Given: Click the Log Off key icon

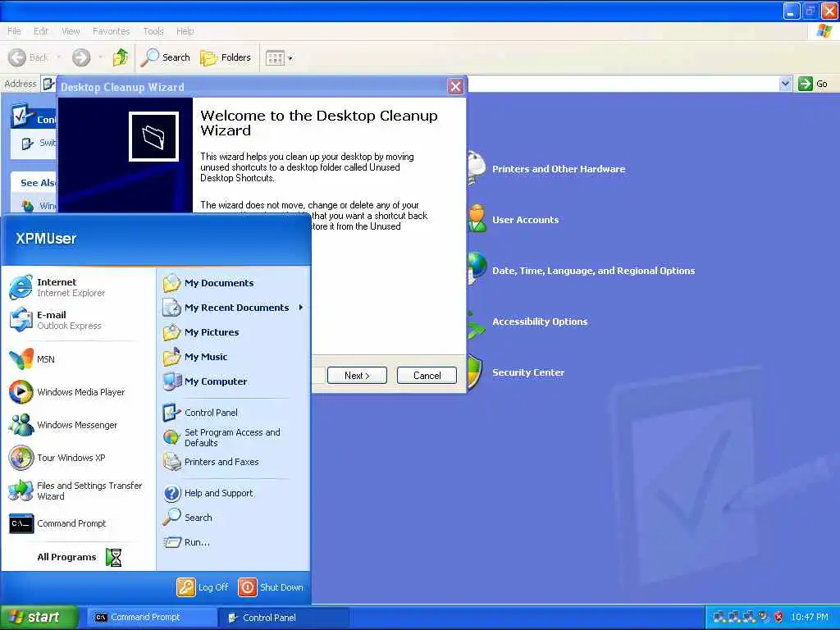Looking at the screenshot, I should pos(185,587).
